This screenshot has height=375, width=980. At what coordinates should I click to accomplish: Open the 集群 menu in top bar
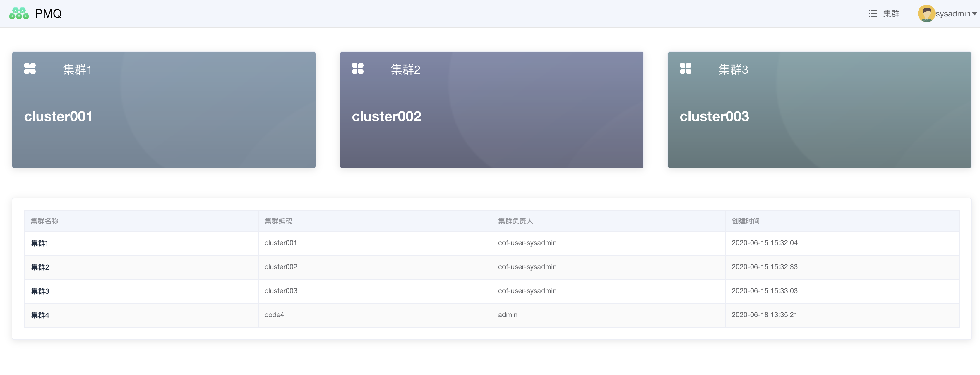click(x=891, y=14)
